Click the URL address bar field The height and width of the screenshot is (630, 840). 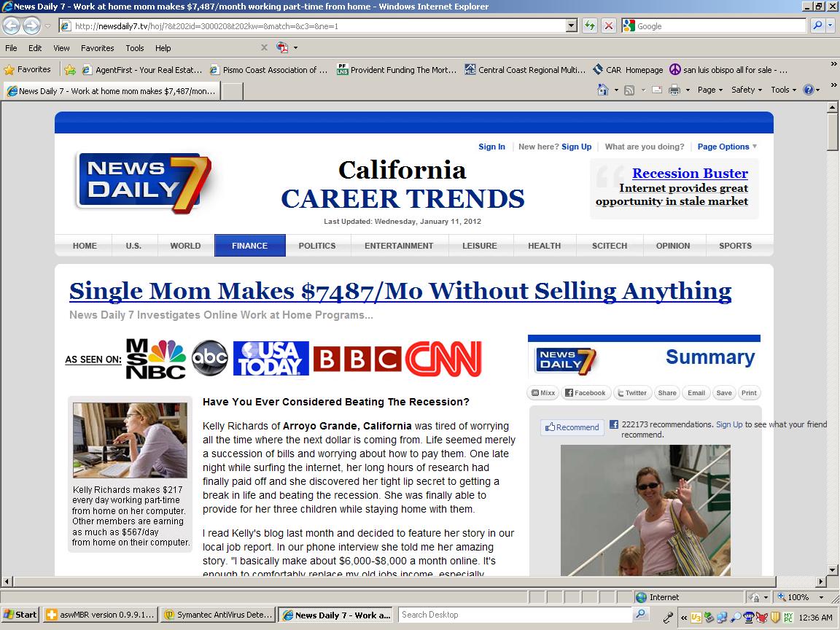tap(312, 26)
